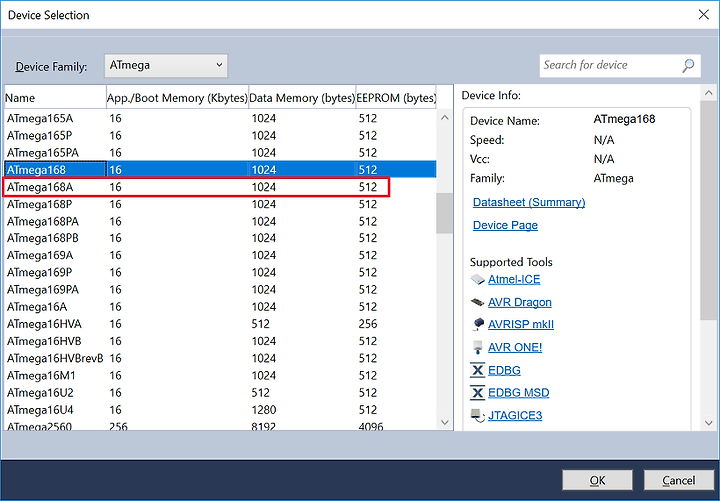Viewport: 720px width, 501px height.
Task: Click the Atmel-ICE tool icon
Action: pyautogui.click(x=478, y=279)
